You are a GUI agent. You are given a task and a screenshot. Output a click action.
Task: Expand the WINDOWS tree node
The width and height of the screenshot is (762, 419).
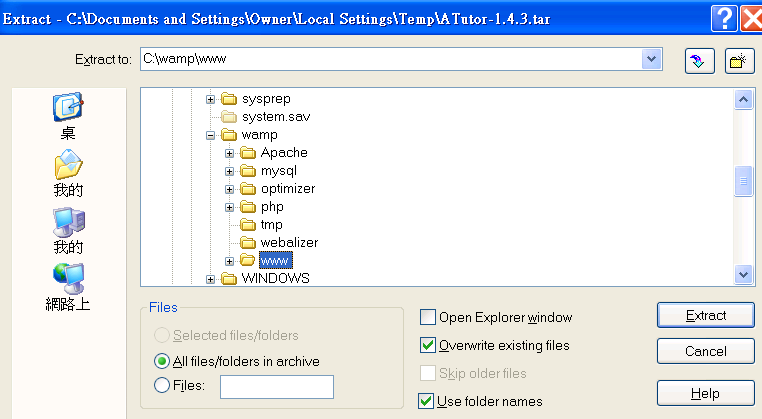pyautogui.click(x=210, y=279)
